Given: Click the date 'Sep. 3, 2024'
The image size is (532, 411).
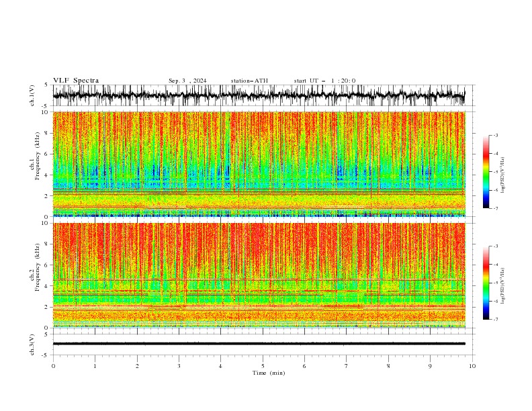Looking at the screenshot, I should [187, 81].
